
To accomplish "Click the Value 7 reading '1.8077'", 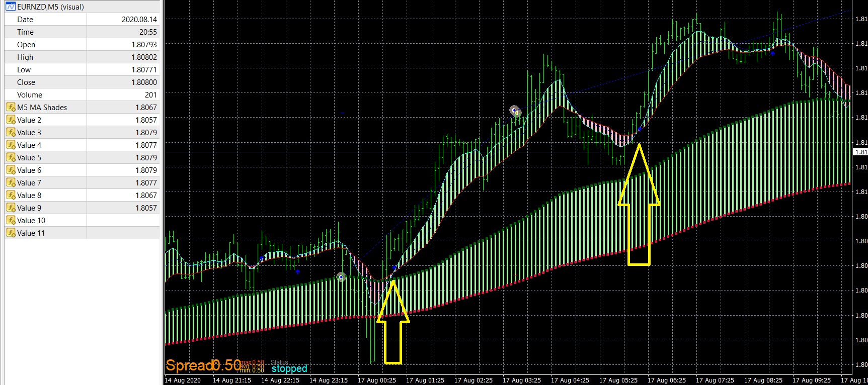I will pyautogui.click(x=146, y=182).
